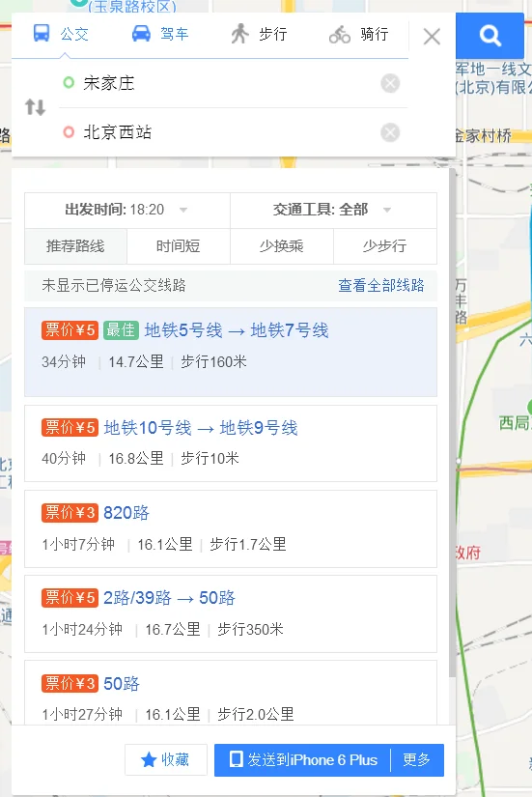532x797 pixels.
Task: Click phone icon in send button
Action: click(x=236, y=759)
